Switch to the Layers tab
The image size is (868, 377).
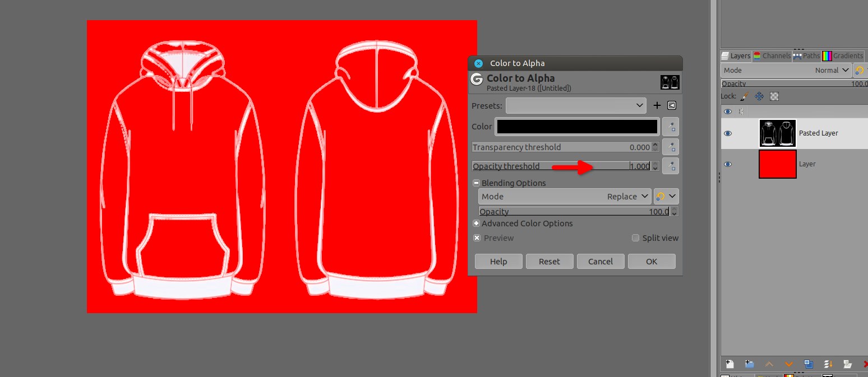click(x=736, y=56)
